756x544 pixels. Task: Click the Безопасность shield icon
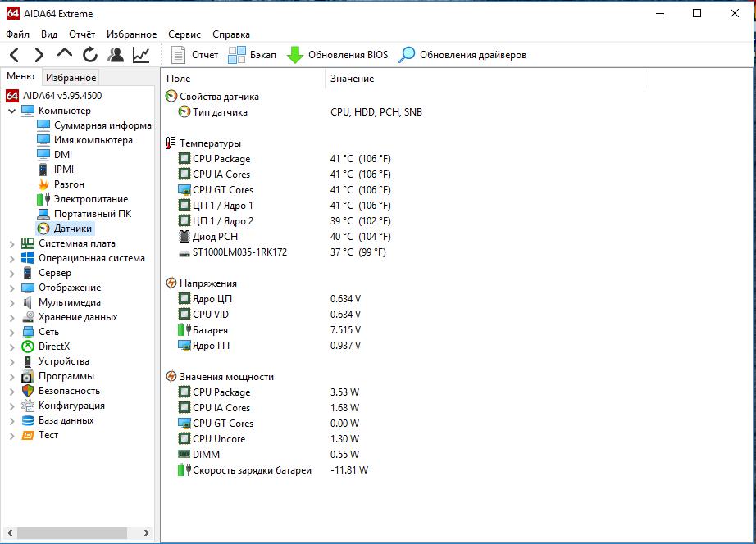(28, 391)
